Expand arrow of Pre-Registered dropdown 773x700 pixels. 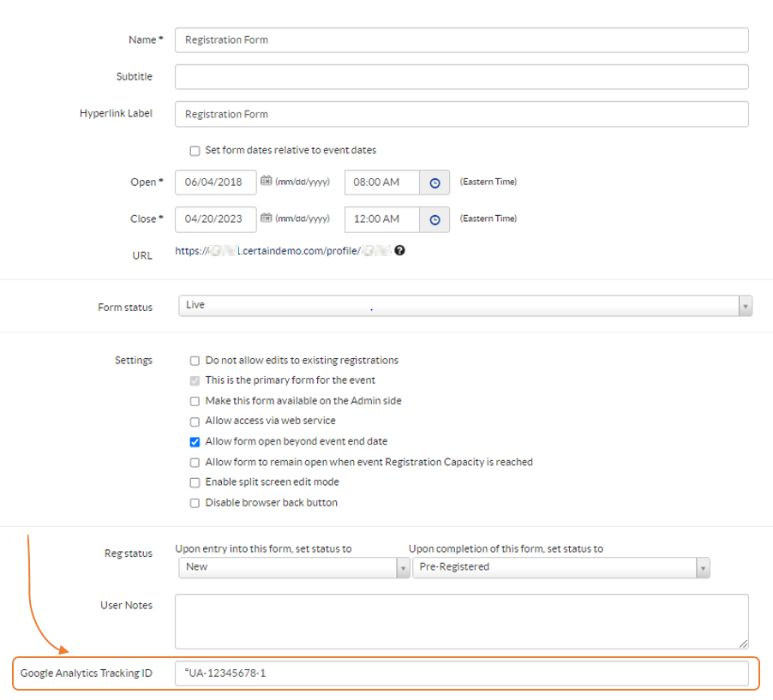703,568
